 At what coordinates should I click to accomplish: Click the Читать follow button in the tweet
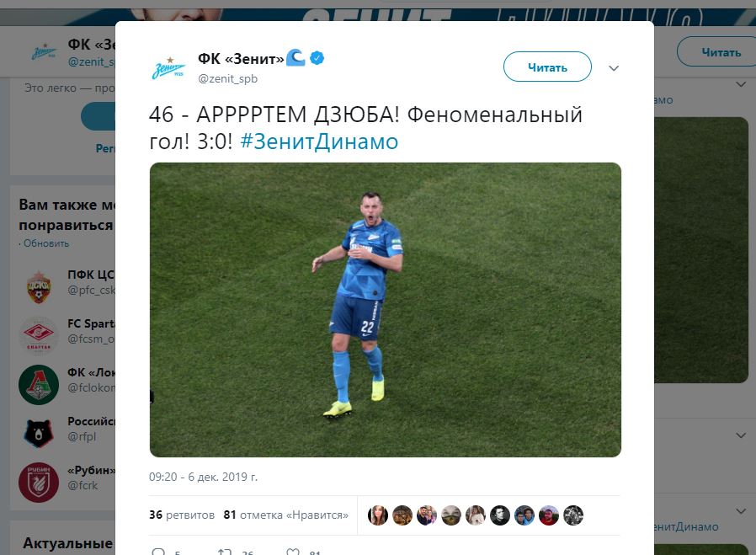pos(547,67)
